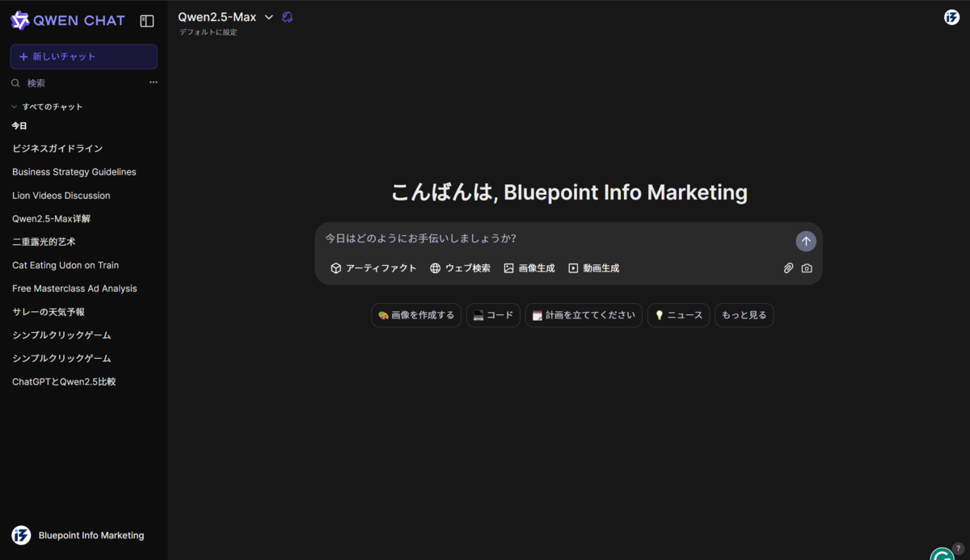Image resolution: width=970 pixels, height=560 pixels.
Task: Open top-right profile avatar
Action: point(951,17)
